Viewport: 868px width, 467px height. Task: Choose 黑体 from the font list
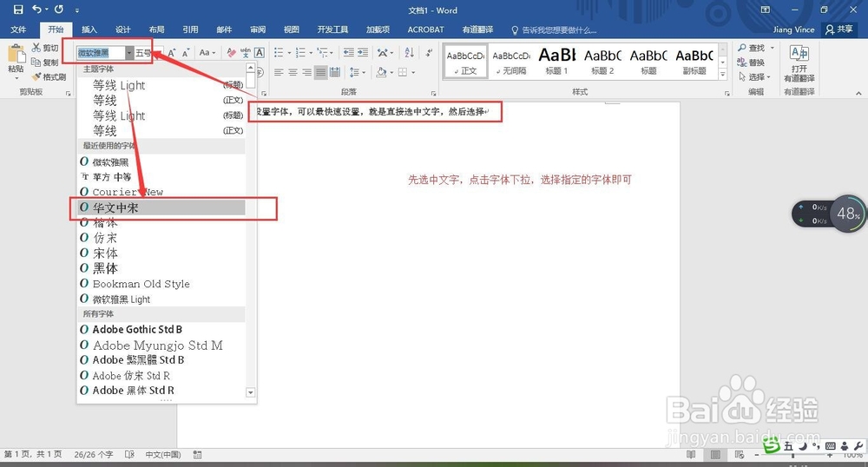click(161, 268)
